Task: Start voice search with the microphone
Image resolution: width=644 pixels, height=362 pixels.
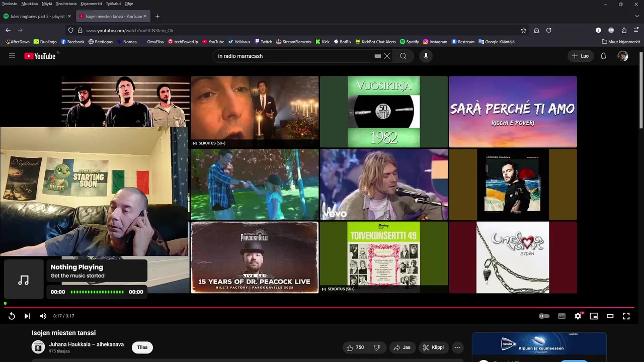Action: (426, 56)
